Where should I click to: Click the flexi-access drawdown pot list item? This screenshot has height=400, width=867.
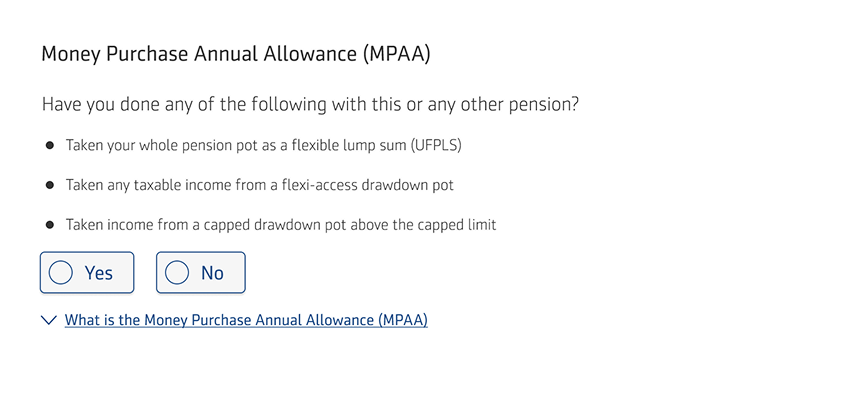coord(260,185)
